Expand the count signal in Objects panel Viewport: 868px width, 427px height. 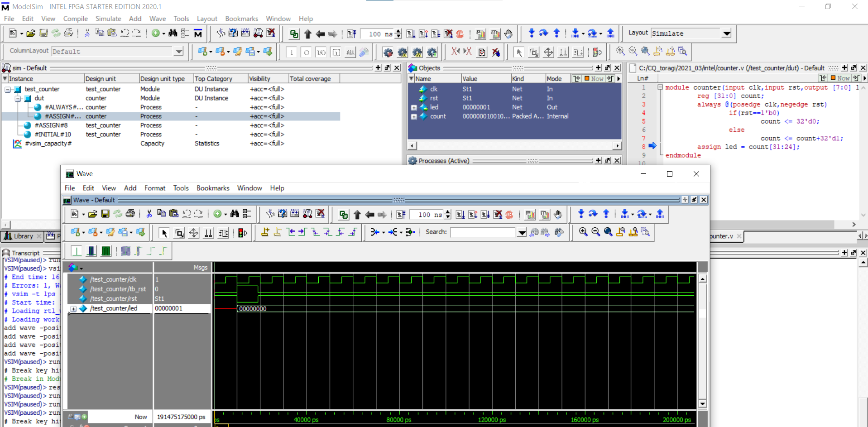click(x=413, y=117)
